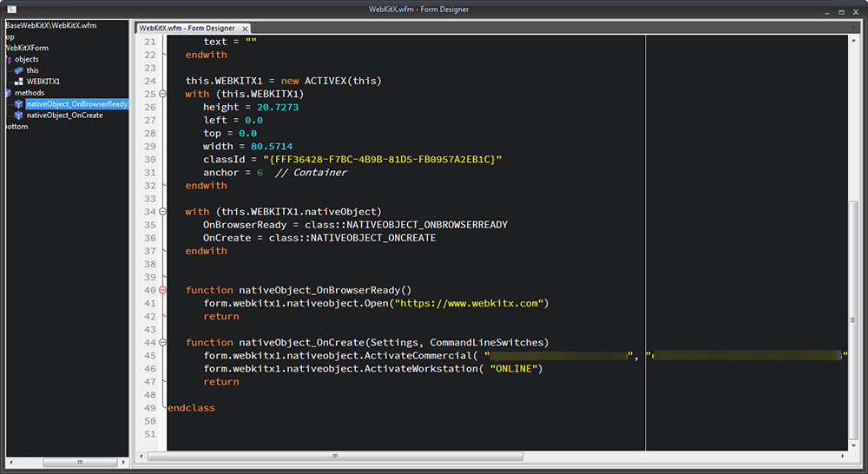This screenshot has width=868, height=474.
Task: Click the https://www.webkitx.com URL string
Action: point(469,304)
